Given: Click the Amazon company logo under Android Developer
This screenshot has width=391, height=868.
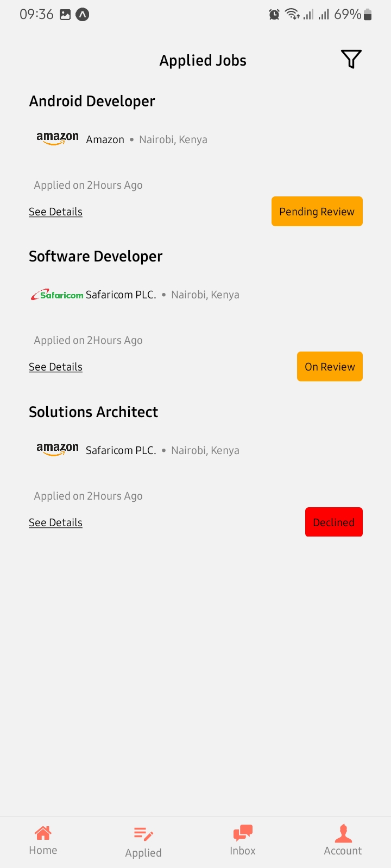Looking at the screenshot, I should [57, 138].
